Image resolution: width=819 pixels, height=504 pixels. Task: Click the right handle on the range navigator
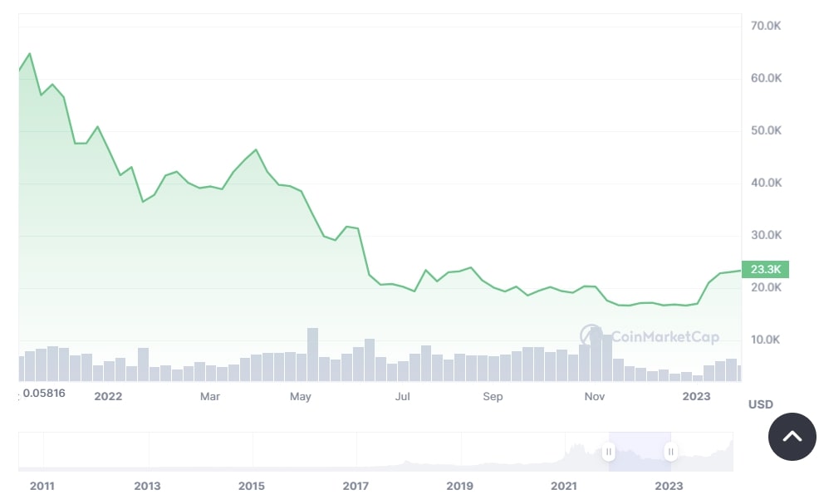point(670,451)
